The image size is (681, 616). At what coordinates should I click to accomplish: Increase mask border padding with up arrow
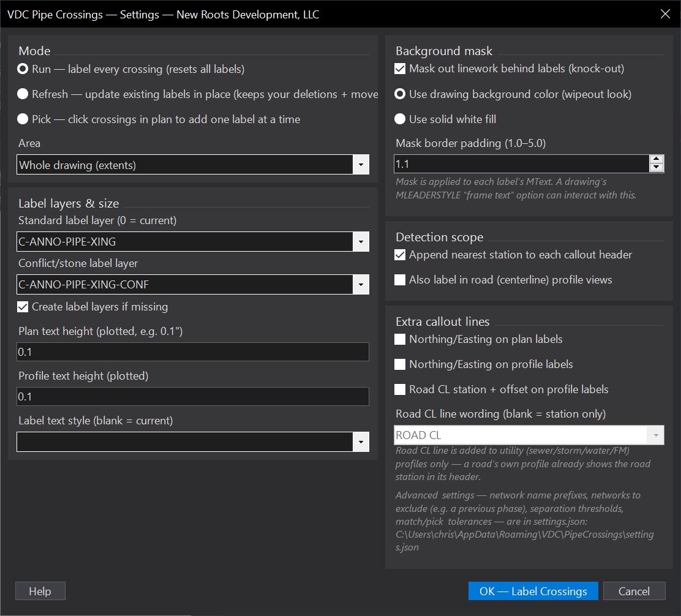click(657, 159)
